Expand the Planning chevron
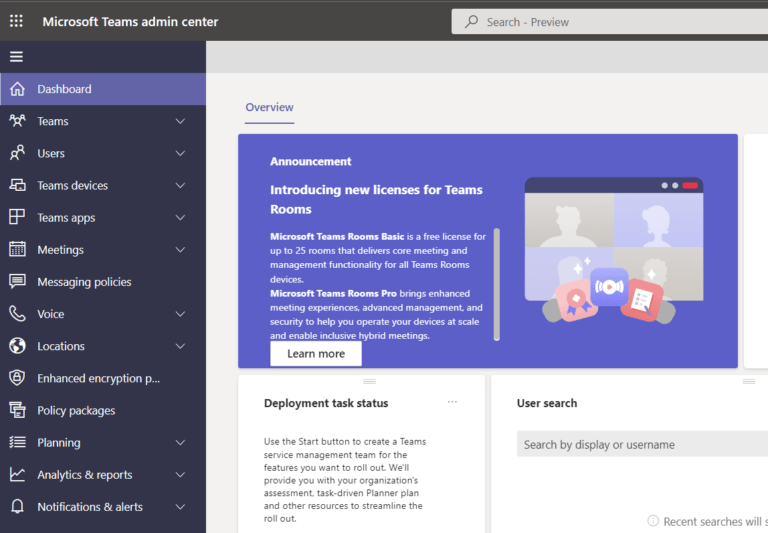The width and height of the screenshot is (768, 533). [180, 442]
